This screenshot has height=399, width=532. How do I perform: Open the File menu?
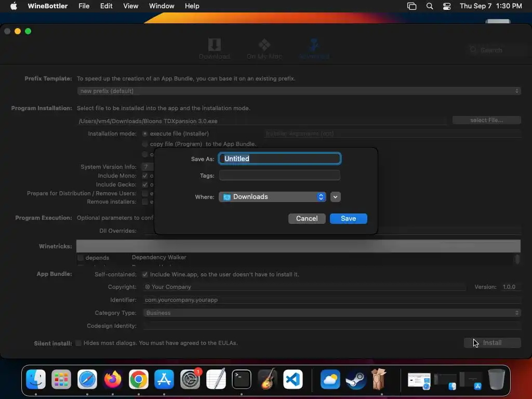pos(84,6)
